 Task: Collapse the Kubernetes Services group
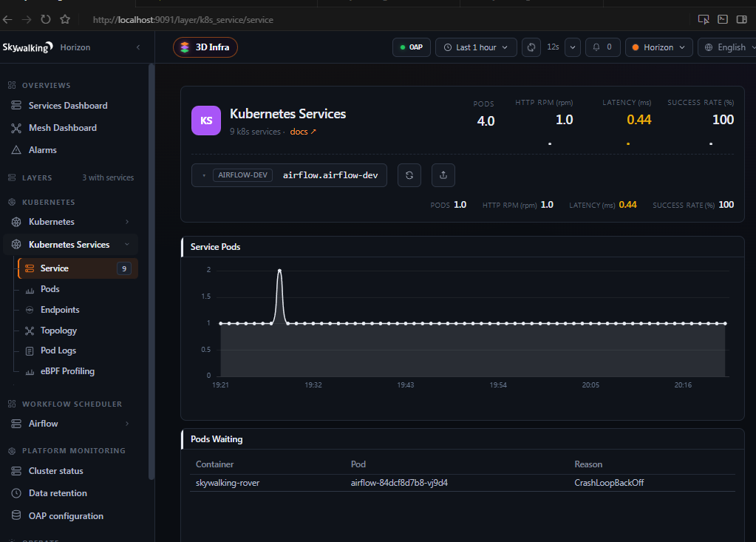[70, 245]
